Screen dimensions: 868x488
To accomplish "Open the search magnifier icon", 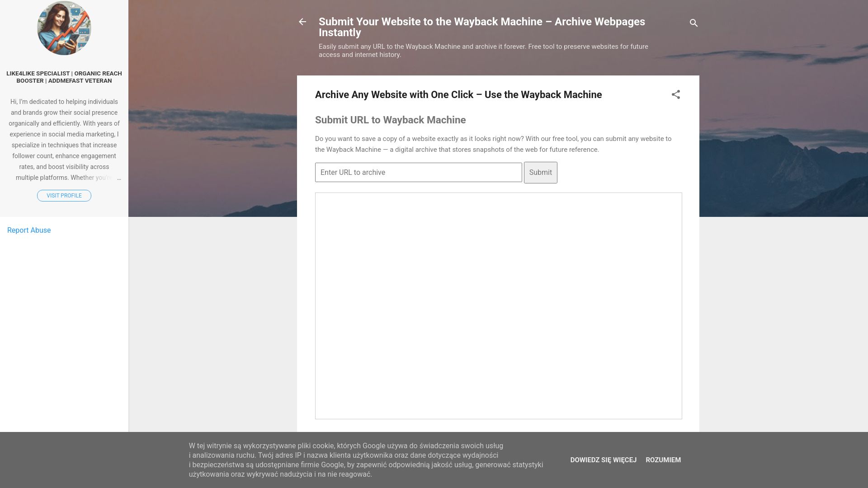I will pos(693,23).
